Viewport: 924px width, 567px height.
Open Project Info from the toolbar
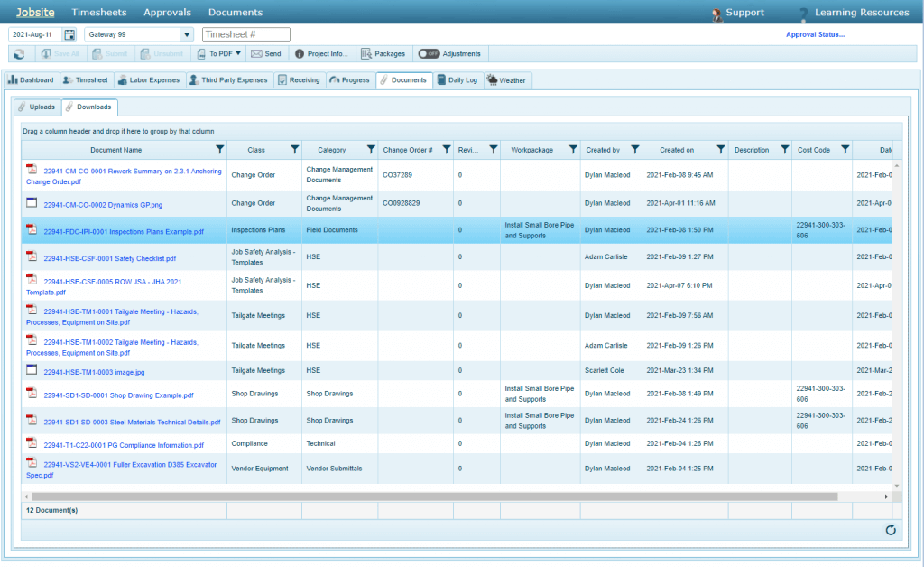pyautogui.click(x=323, y=53)
